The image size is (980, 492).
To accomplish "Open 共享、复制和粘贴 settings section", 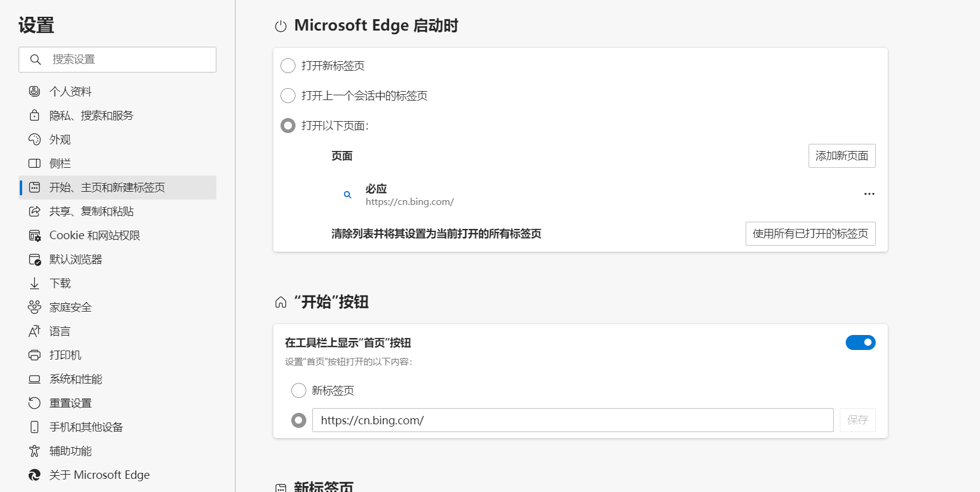I will (117, 211).
